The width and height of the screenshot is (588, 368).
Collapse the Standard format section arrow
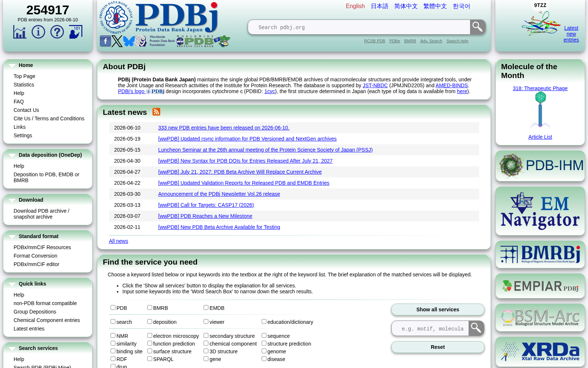click(12, 237)
